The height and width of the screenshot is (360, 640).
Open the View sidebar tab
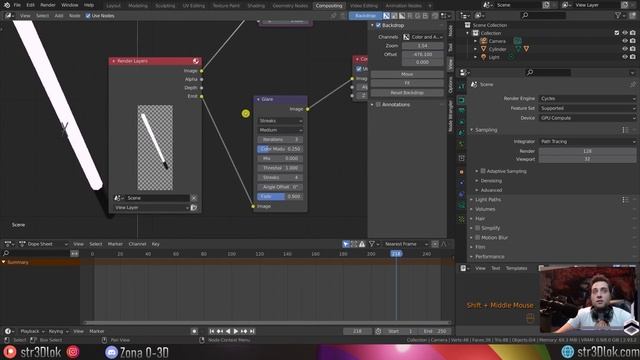click(451, 64)
